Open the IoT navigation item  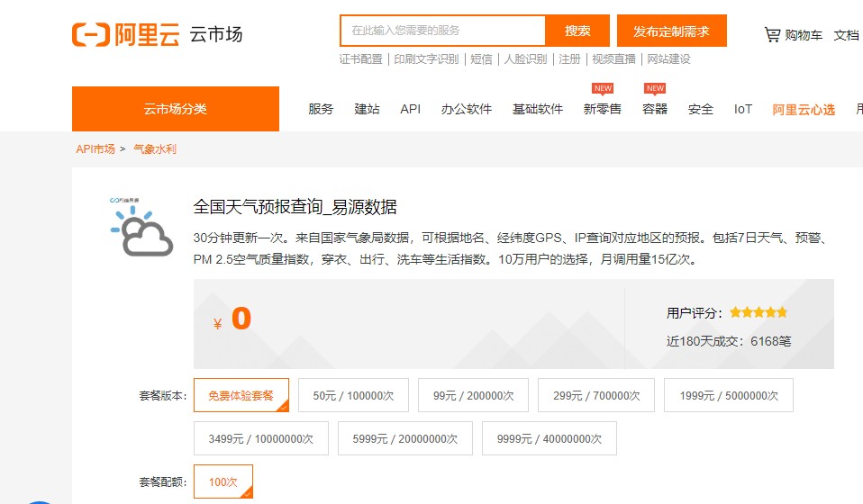coord(743,110)
